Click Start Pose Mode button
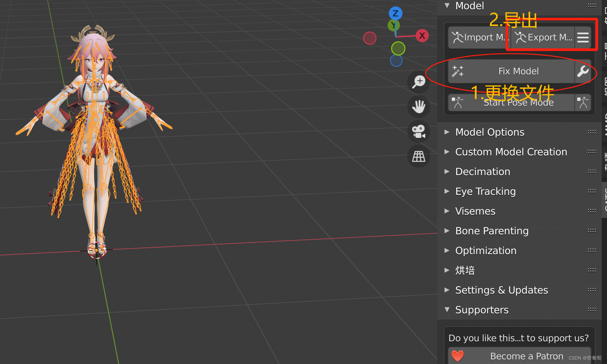The height and width of the screenshot is (364, 607). (512, 103)
